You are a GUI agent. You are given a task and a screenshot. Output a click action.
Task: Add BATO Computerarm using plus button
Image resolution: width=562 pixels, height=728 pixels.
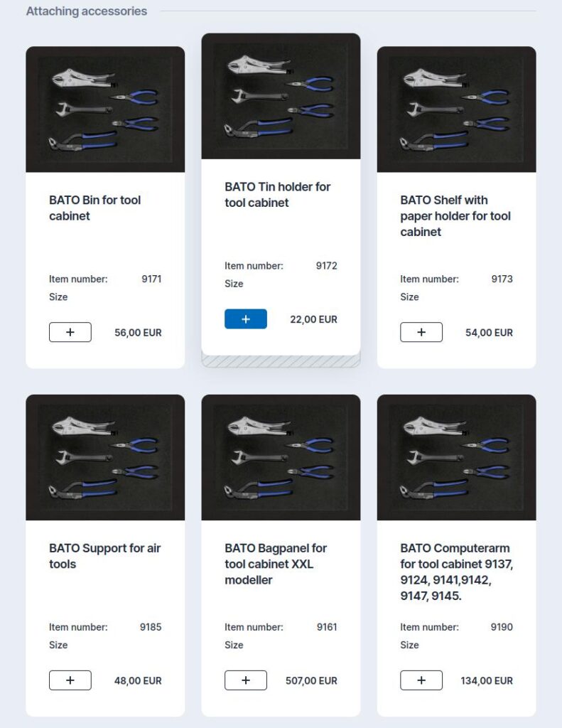421,680
